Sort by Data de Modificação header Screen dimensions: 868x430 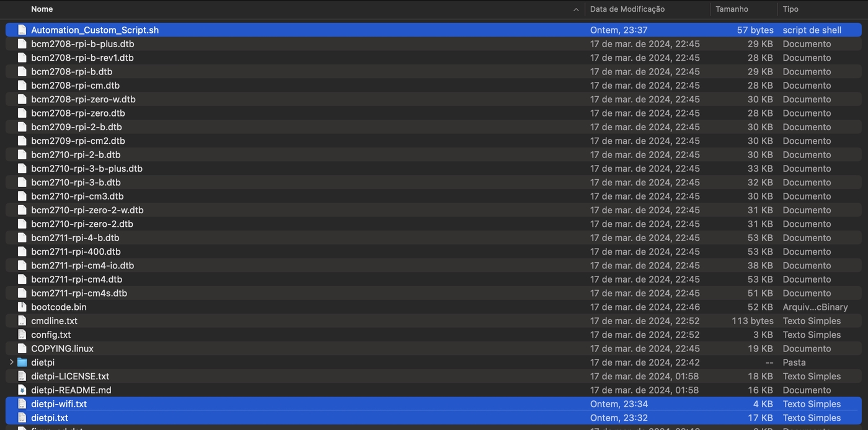click(x=627, y=9)
